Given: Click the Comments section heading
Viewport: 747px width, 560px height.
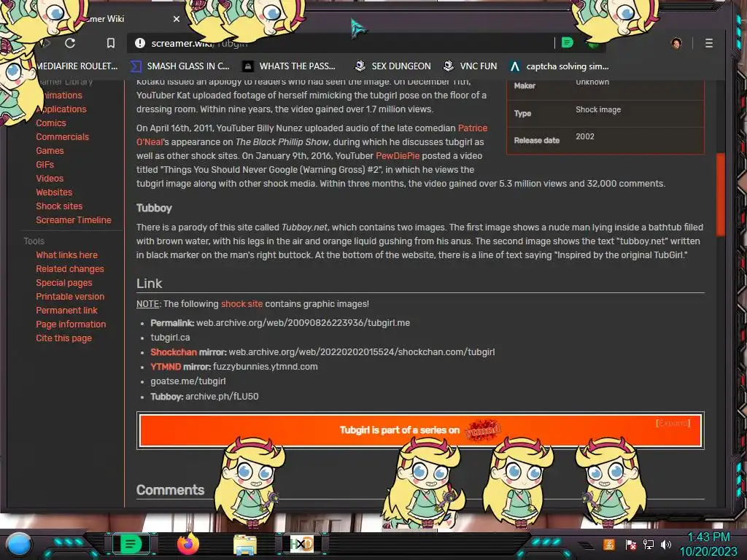Looking at the screenshot, I should pyautogui.click(x=170, y=489).
